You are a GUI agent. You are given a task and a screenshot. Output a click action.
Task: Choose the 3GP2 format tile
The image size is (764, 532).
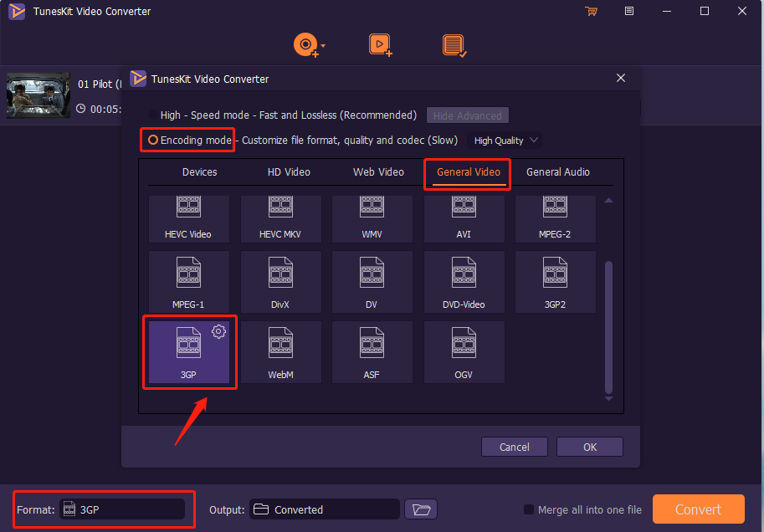(556, 282)
